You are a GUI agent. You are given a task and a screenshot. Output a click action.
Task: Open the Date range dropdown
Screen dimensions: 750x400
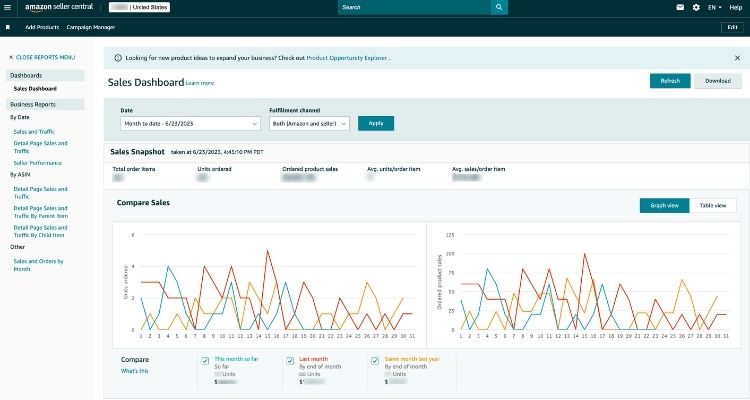[190, 123]
